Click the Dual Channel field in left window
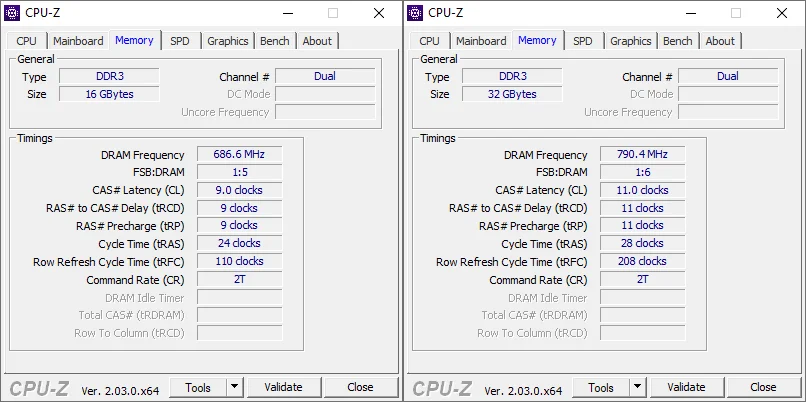The width and height of the screenshot is (806, 402). coord(325,77)
